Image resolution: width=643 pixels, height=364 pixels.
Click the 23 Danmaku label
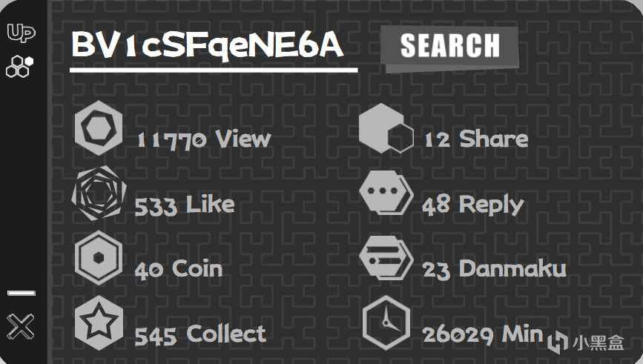(494, 268)
